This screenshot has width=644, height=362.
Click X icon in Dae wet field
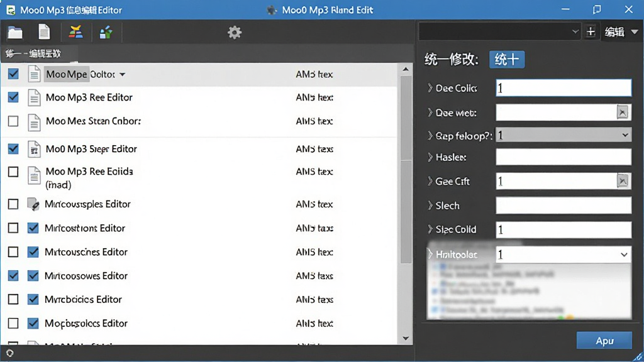pos(623,112)
